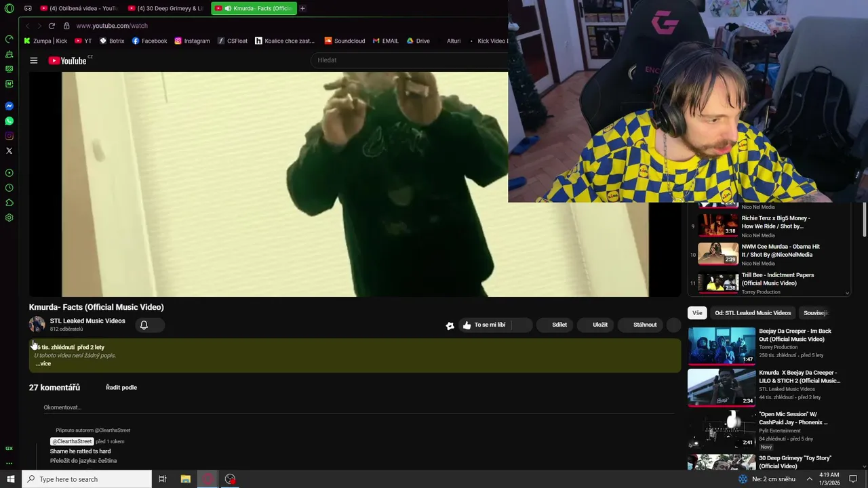Select the 'Vše' filter chip
The image size is (868, 488).
point(697,313)
